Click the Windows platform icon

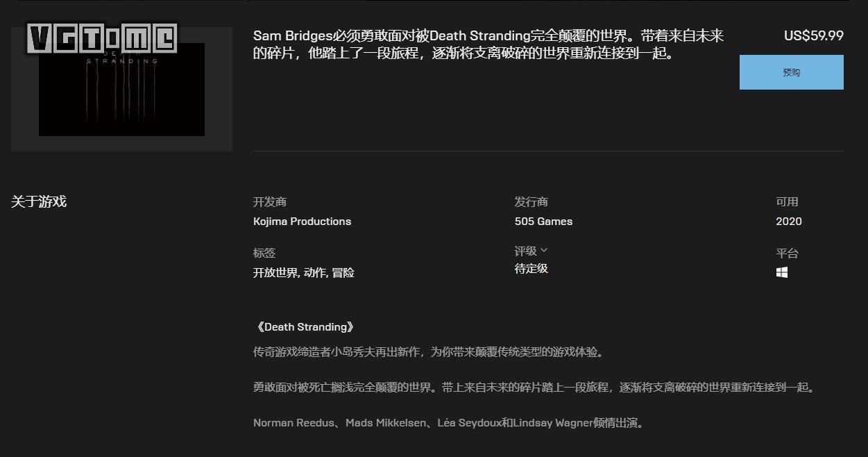tap(782, 272)
